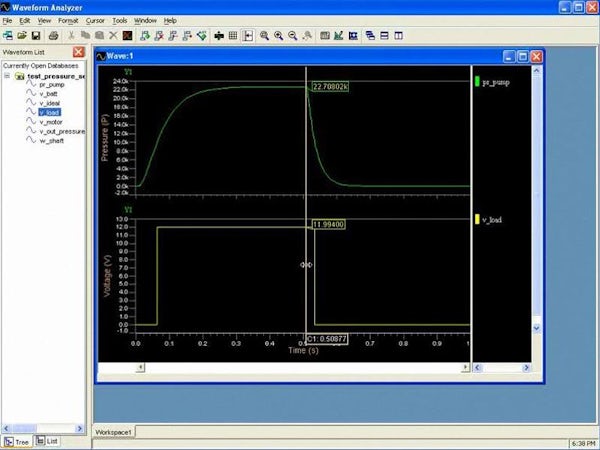Select the pr_pump waveform in tree

(50, 85)
